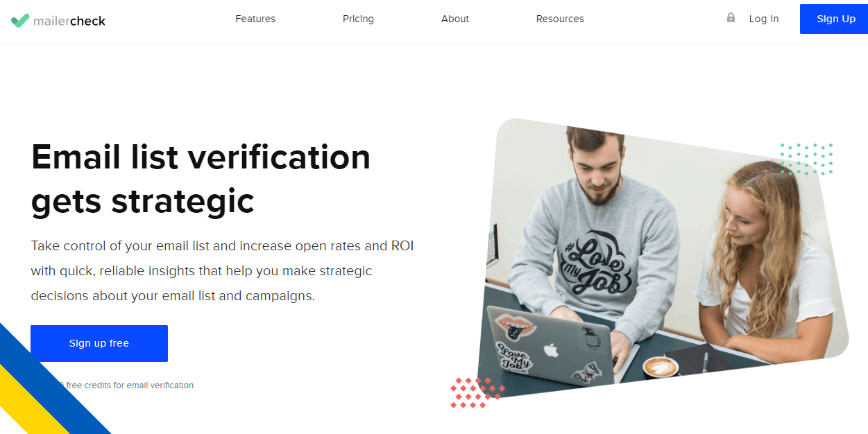
Task: Expand the Resources menu
Action: (x=560, y=19)
